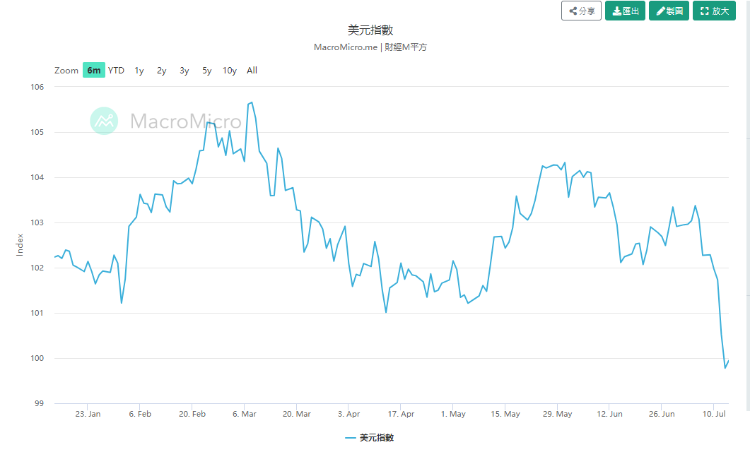Click the 20. Feb x-axis label
The width and height of the screenshot is (750, 452).
pyautogui.click(x=192, y=414)
